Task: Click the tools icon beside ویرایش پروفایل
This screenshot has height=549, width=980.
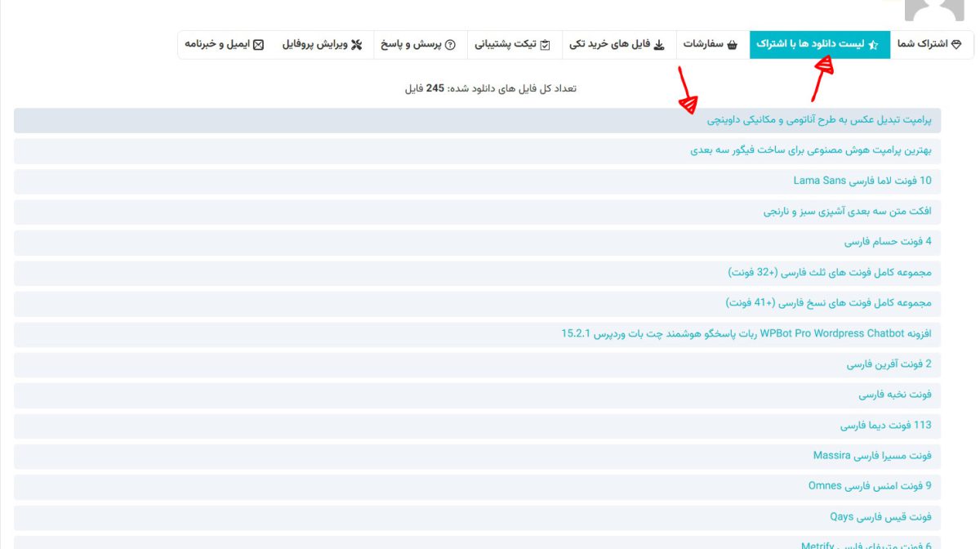Action: (356, 45)
